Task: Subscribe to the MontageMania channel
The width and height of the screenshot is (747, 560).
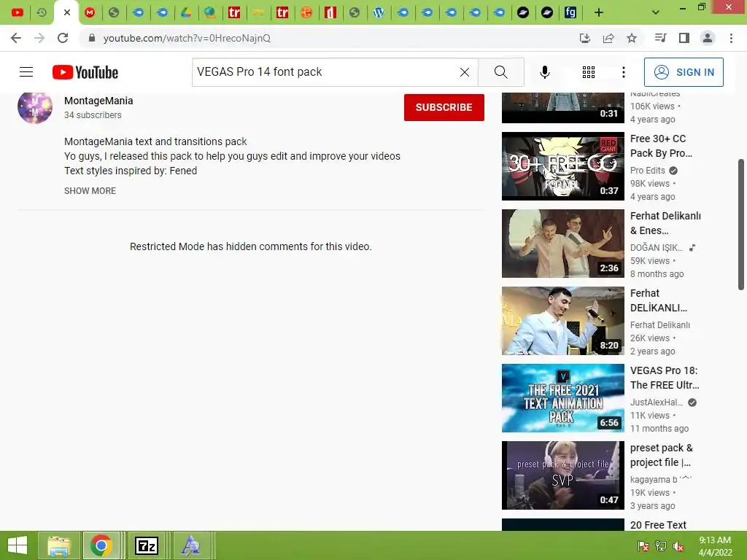Action: (444, 107)
